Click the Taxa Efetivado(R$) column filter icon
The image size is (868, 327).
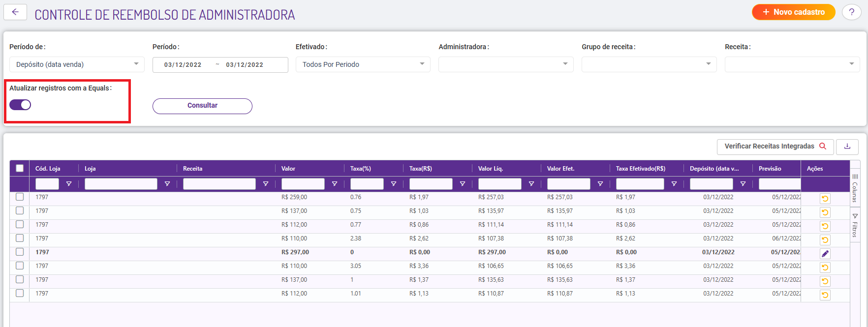coord(674,184)
